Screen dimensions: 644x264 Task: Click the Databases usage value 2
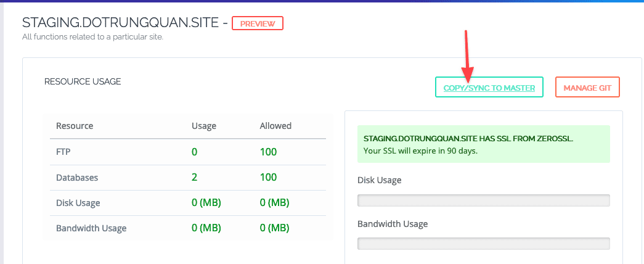point(195,177)
